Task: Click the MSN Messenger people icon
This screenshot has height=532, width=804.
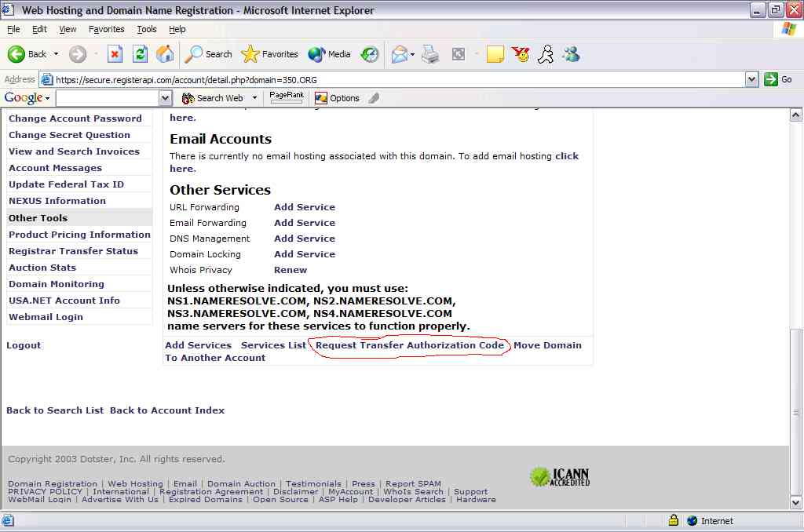Action: tap(571, 54)
